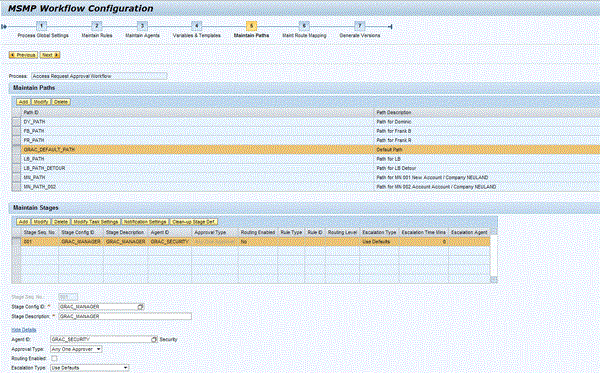Click the Hide Details link
The height and width of the screenshot is (373, 600).
(24, 330)
